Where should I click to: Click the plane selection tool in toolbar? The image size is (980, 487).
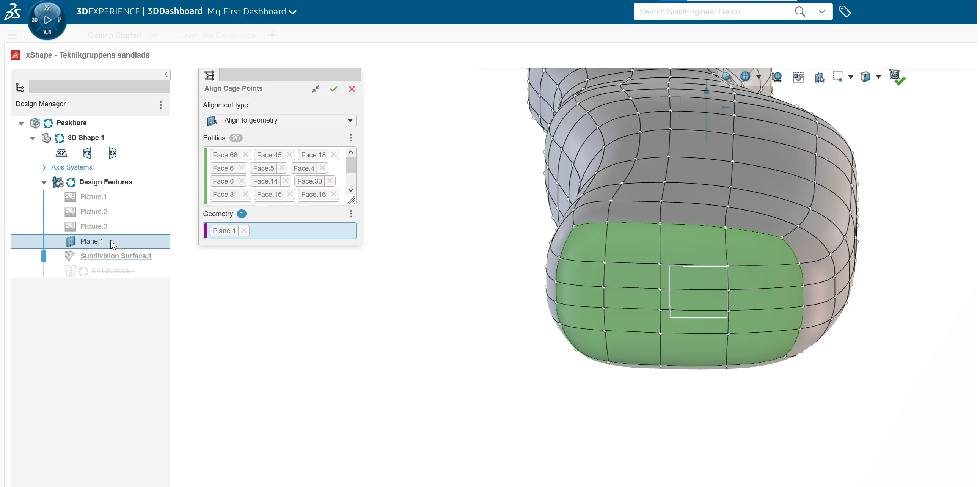pyautogui.click(x=819, y=77)
